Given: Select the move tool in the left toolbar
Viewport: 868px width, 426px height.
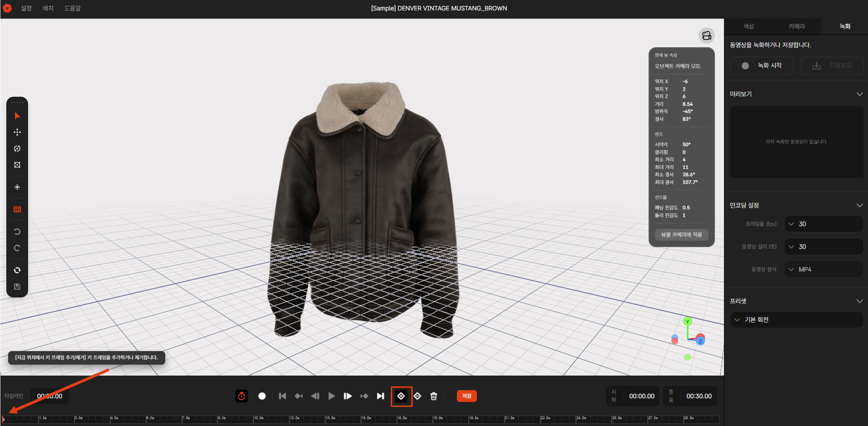Looking at the screenshot, I should pos(17,132).
